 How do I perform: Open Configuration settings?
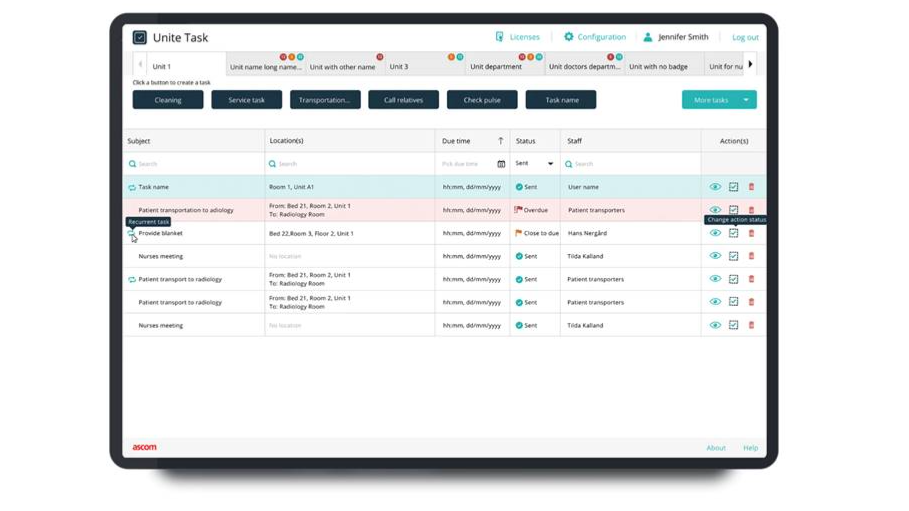[x=595, y=37]
